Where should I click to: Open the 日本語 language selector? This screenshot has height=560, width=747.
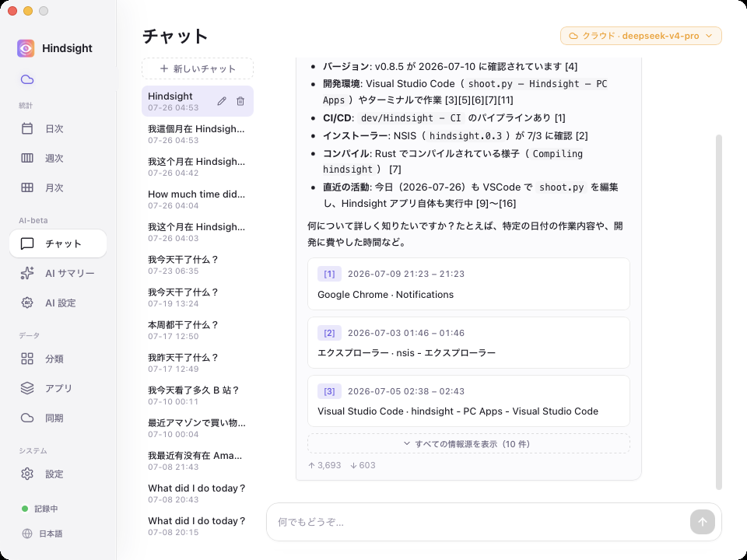pos(43,534)
